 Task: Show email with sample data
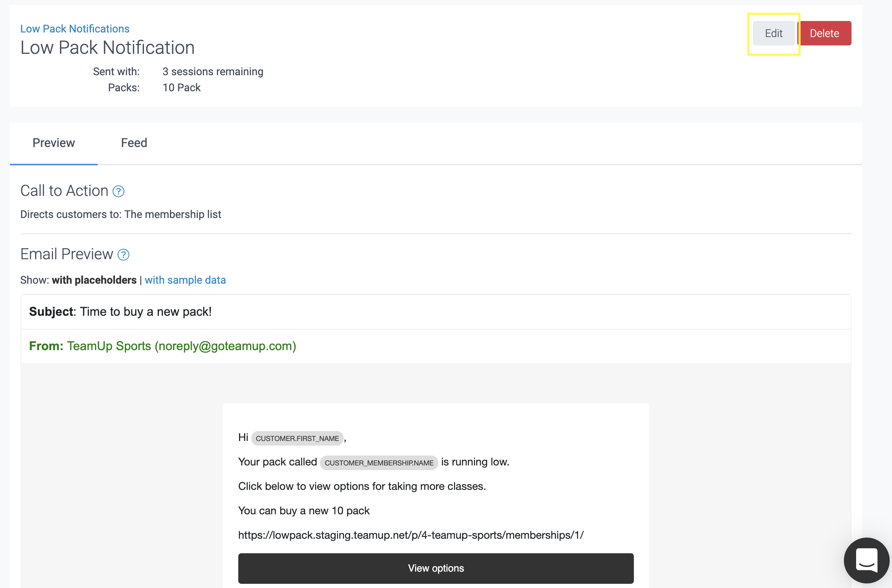point(185,280)
